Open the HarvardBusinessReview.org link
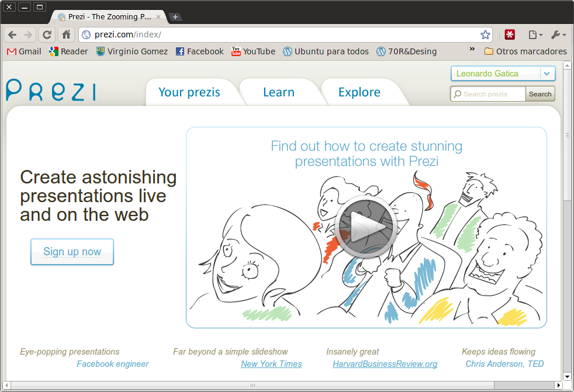This screenshot has width=574, height=392. click(385, 364)
